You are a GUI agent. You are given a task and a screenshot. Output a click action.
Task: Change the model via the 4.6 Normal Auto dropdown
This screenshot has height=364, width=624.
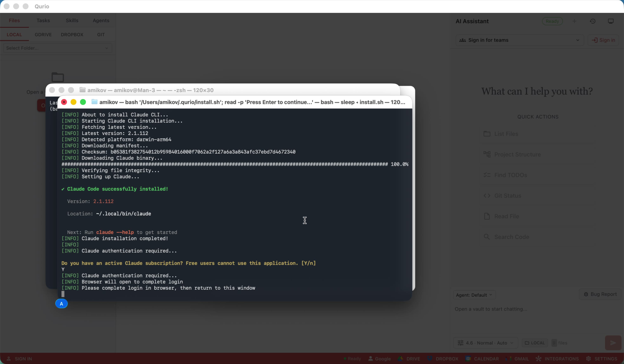click(485, 343)
